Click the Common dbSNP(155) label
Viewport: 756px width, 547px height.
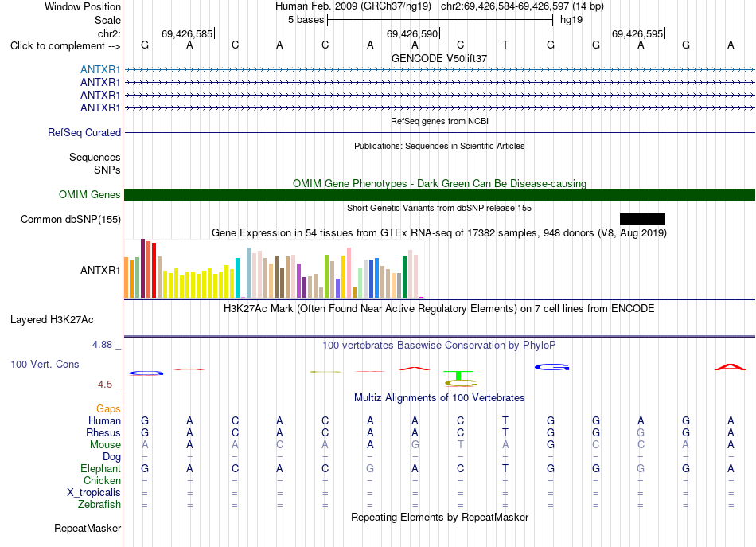coord(71,220)
